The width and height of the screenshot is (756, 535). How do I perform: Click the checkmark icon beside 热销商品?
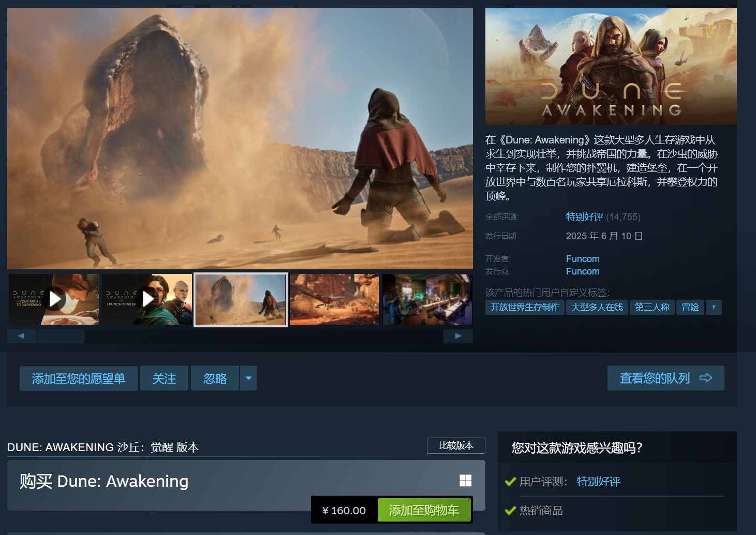(510, 511)
